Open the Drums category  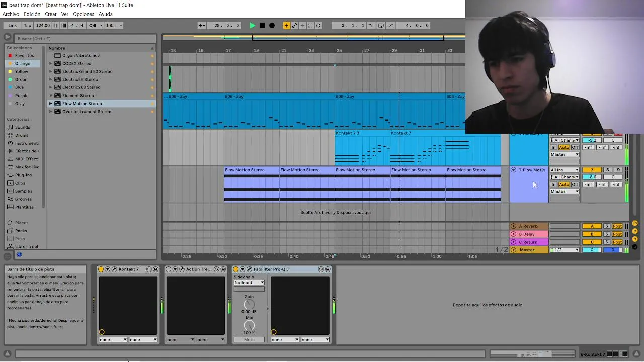(22, 135)
